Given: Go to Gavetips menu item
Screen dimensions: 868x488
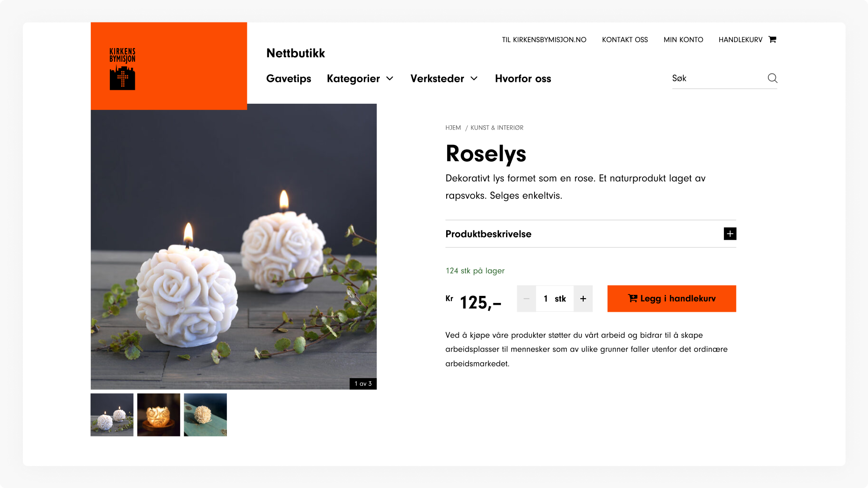Looking at the screenshot, I should point(289,79).
